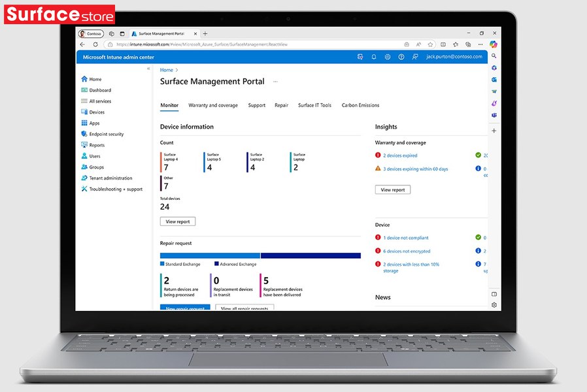Select the Monitor tab
Screen dimensions: 587x392
coord(169,105)
